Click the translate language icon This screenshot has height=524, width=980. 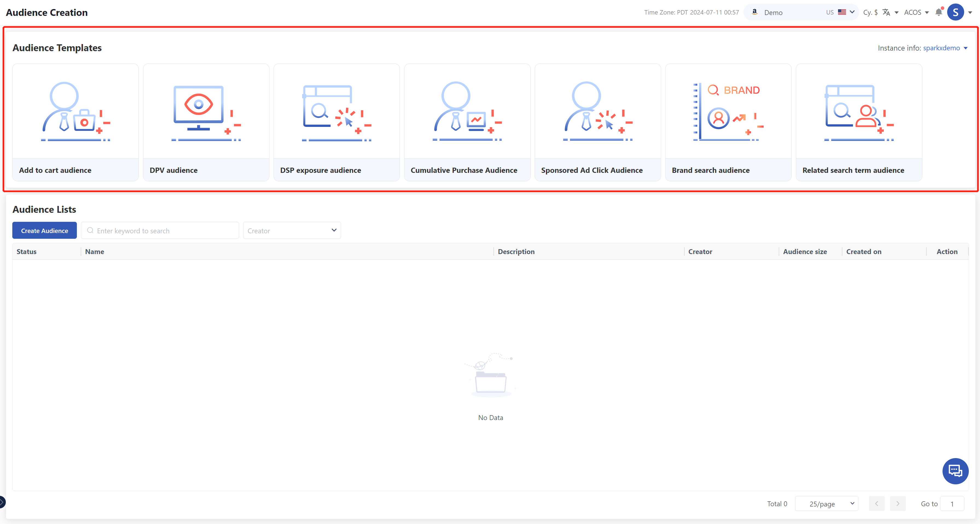[x=886, y=12]
